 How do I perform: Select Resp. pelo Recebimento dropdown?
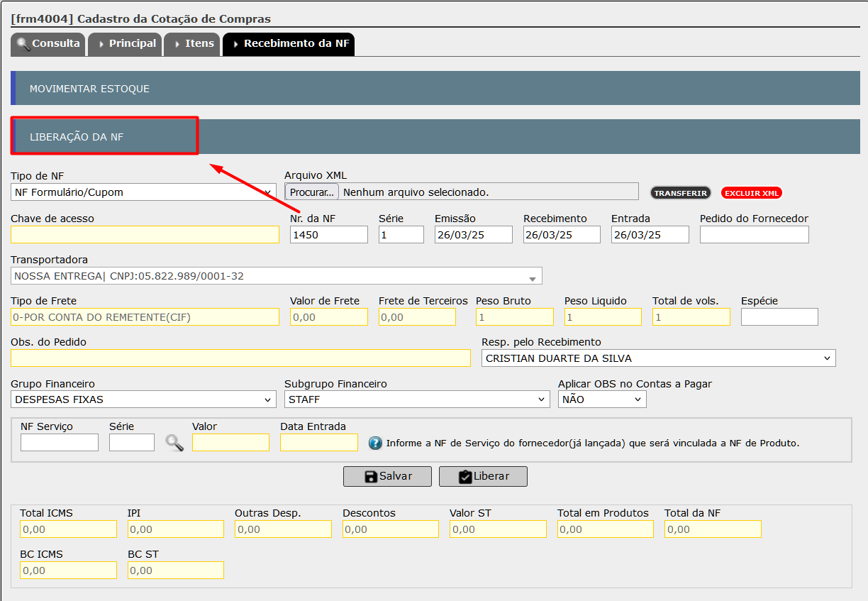[x=659, y=358]
